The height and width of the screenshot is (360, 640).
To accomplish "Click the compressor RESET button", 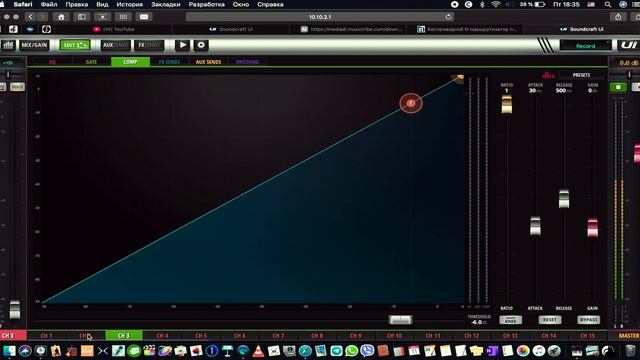I will (550, 320).
